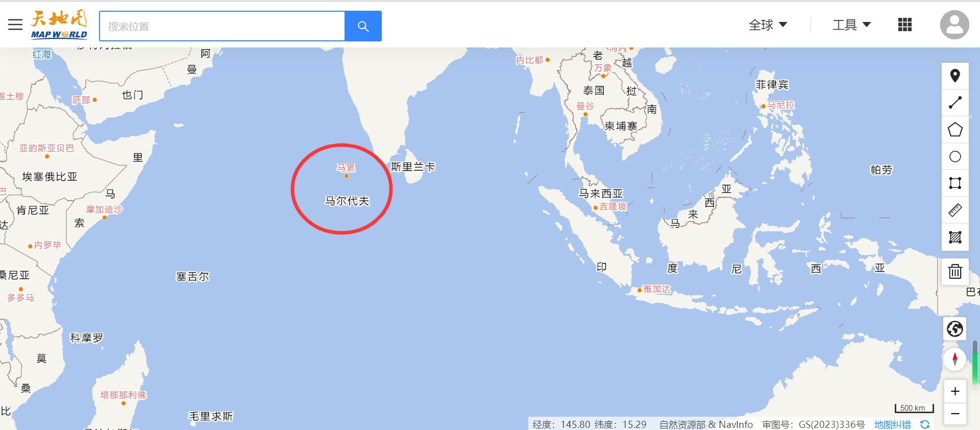Screen dimensions: 980x430
Task: Click the longitude latitude coordinate readout
Action: (590, 424)
